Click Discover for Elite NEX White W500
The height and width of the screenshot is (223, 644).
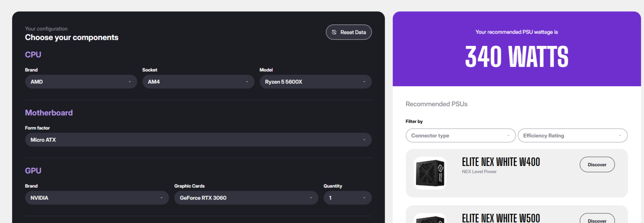coord(597,219)
